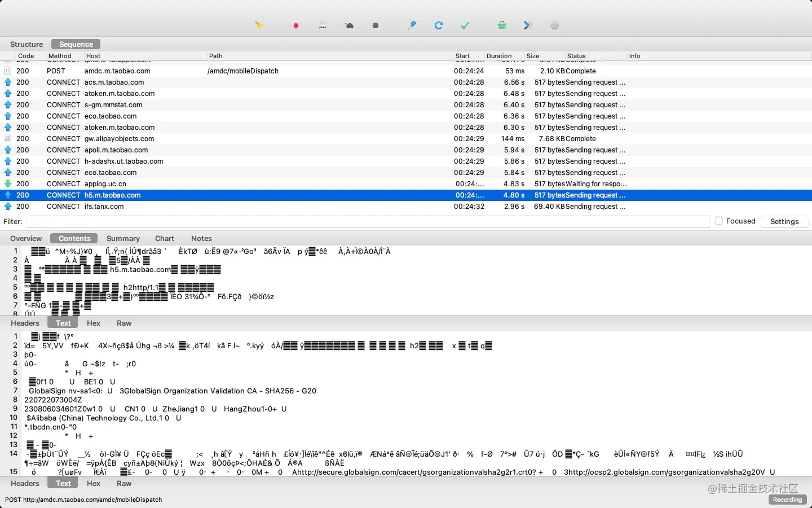
Task: Click the 69.40 KB size cell
Action: (x=549, y=207)
